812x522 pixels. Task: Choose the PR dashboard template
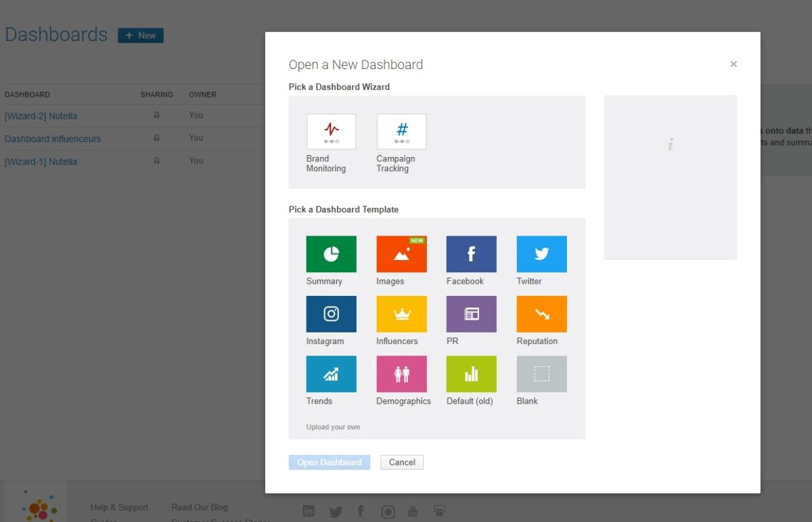pyautogui.click(x=471, y=314)
